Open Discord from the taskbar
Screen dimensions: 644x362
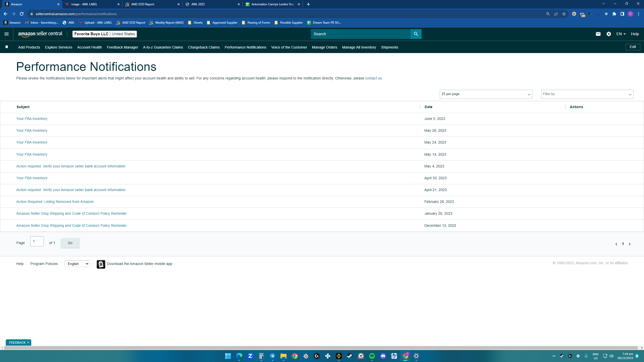[383, 356]
